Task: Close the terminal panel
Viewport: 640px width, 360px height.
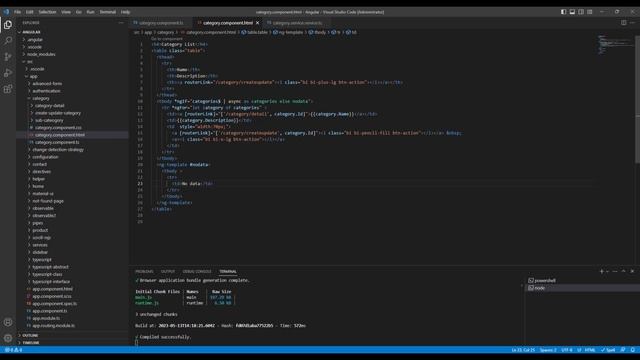Action: [632, 271]
